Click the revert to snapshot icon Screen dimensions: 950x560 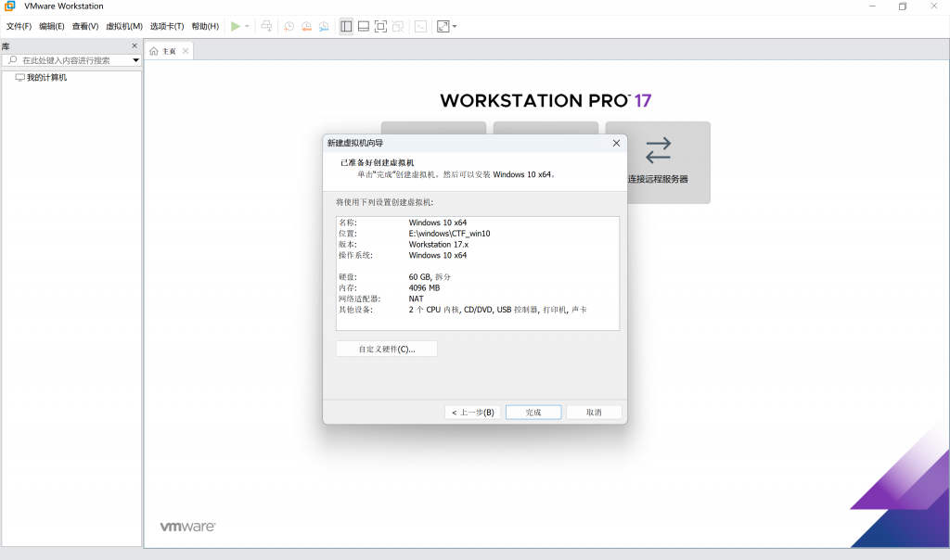tap(306, 27)
